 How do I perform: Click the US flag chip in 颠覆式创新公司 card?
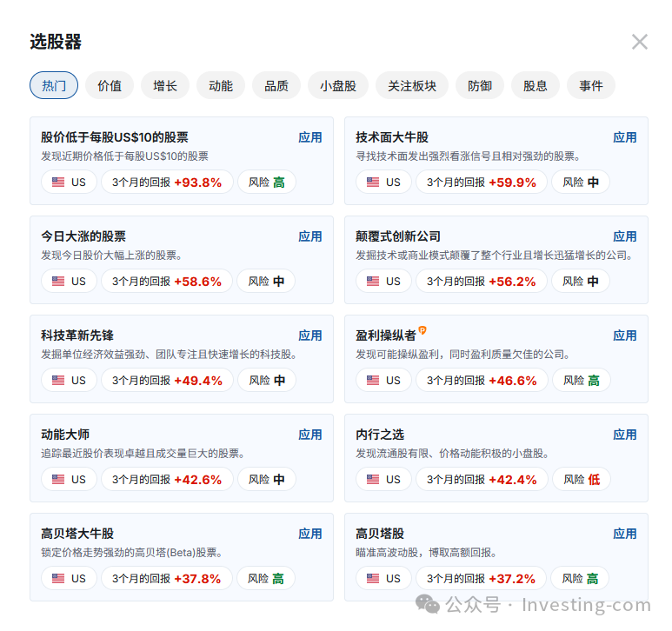383,281
